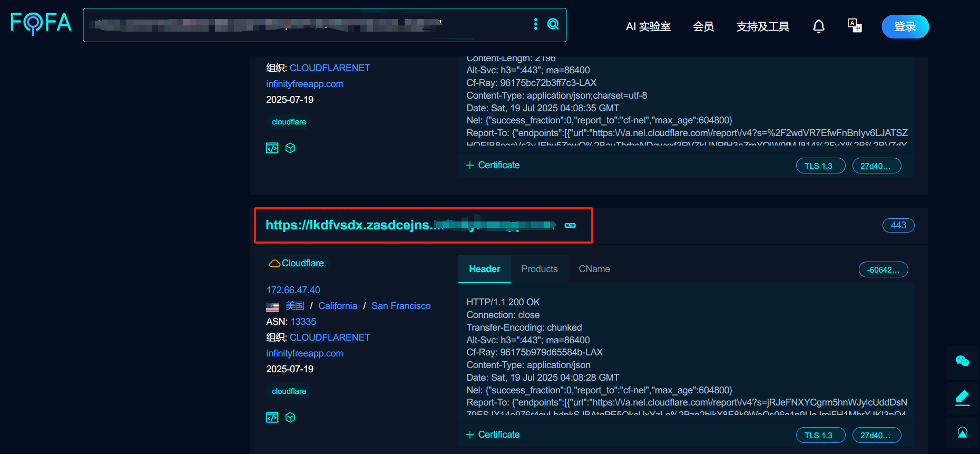Click the search magnifier icon
This screenshot has height=454, width=980.
(553, 24)
